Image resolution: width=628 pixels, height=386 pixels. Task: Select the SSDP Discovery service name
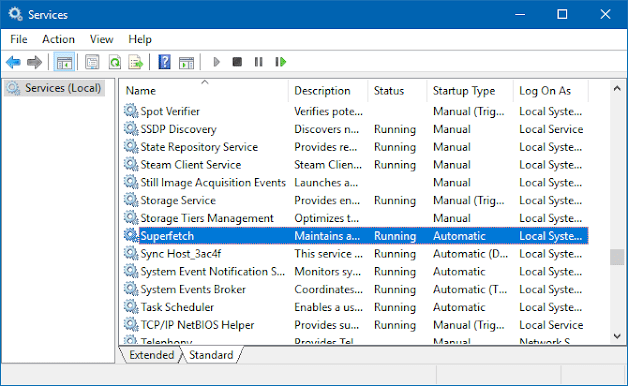[x=178, y=129]
